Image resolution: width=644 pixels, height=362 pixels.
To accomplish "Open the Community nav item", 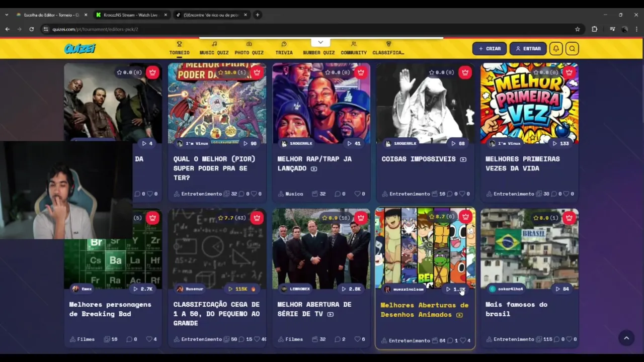I will [x=354, y=48].
